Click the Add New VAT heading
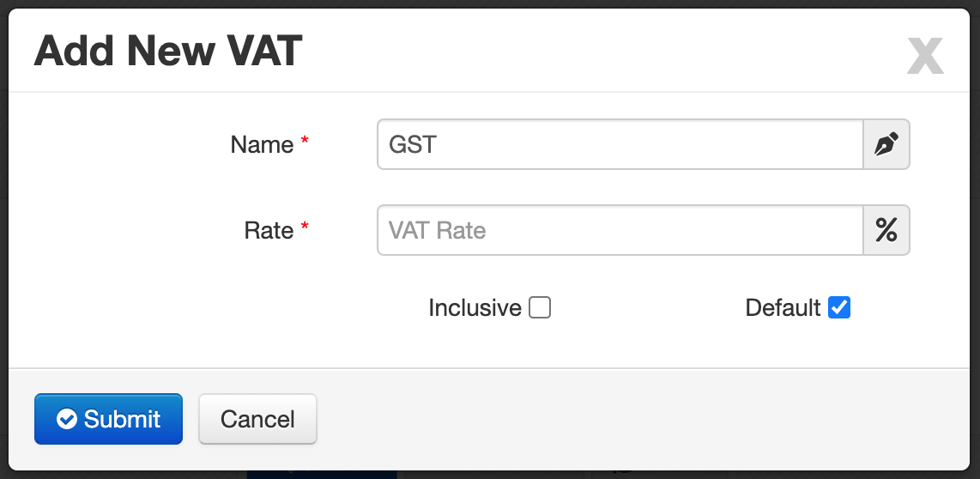 168,52
